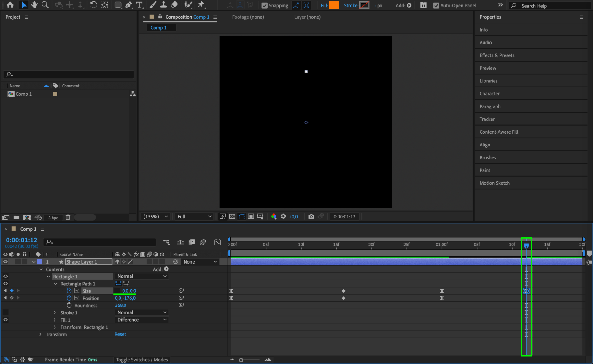The width and height of the screenshot is (593, 364).
Task: Disable Auto-Open Panel checkbox
Action: [x=436, y=5]
